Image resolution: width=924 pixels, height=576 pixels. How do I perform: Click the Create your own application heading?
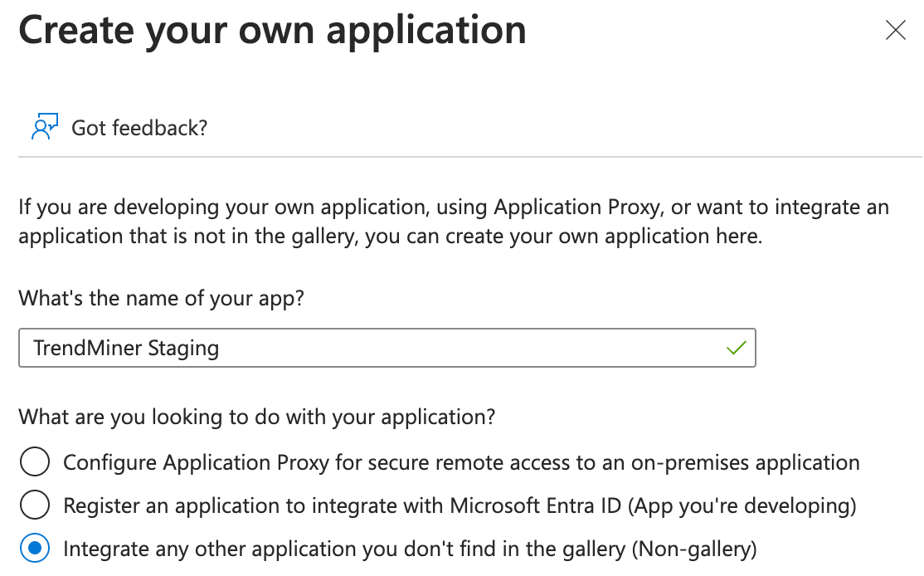(x=272, y=31)
